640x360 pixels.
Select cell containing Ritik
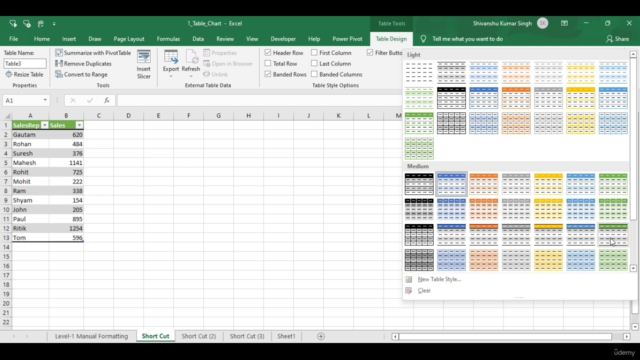tap(30, 229)
